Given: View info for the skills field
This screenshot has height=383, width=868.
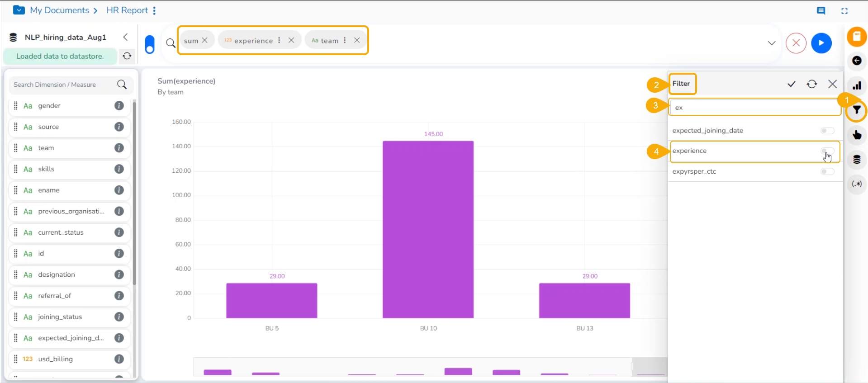Looking at the screenshot, I should coord(119,169).
